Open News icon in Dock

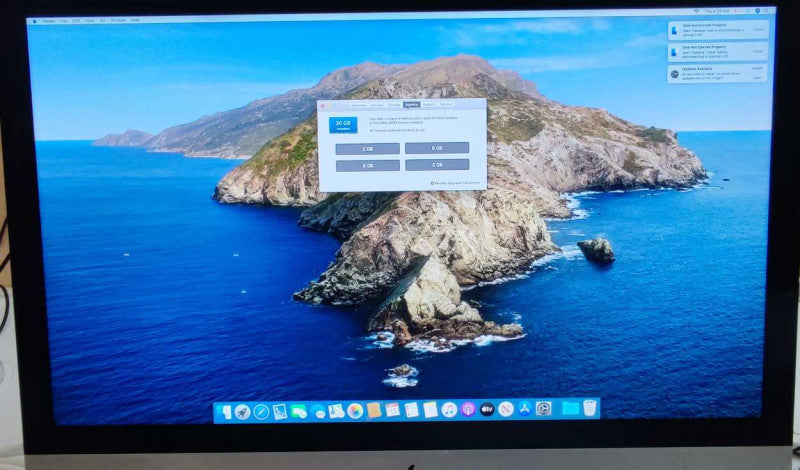[x=506, y=409]
